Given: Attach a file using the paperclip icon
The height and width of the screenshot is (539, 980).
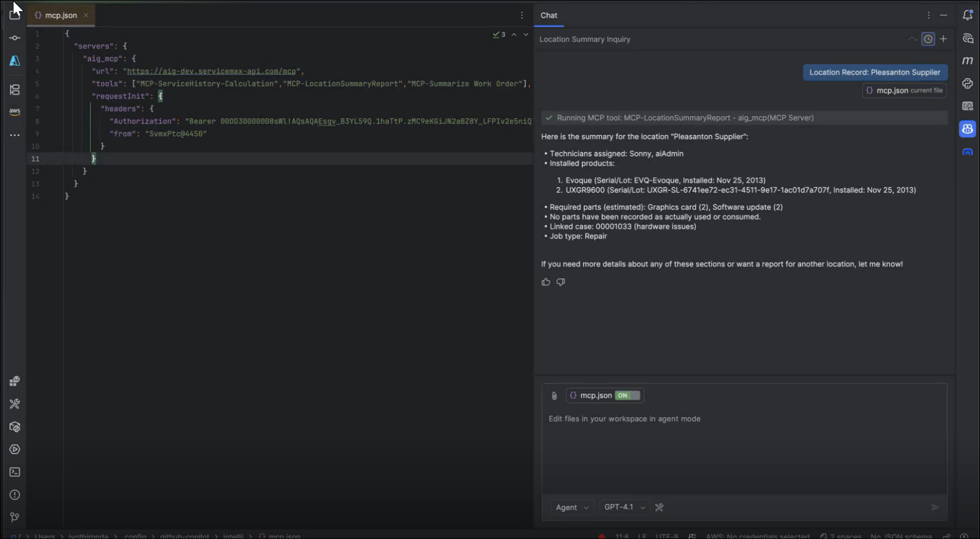Looking at the screenshot, I should [554, 395].
